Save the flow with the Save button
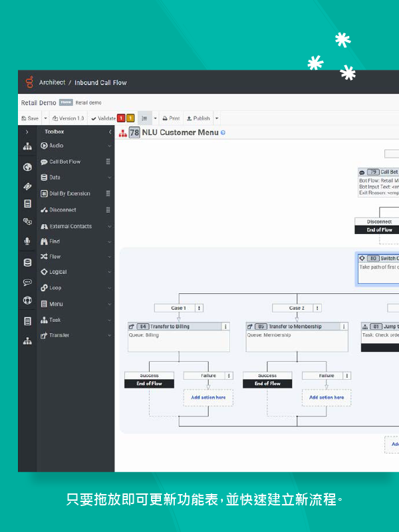The image size is (399, 532). coord(30,118)
